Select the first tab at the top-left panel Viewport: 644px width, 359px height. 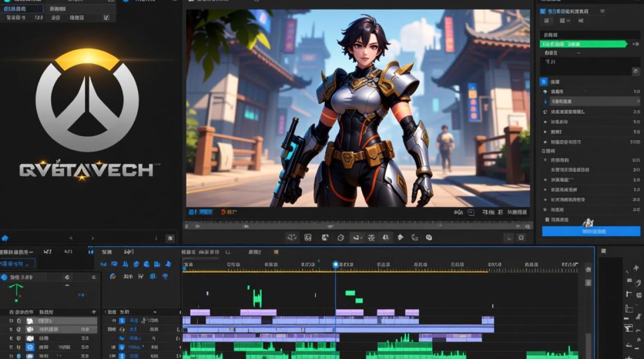click(x=22, y=9)
